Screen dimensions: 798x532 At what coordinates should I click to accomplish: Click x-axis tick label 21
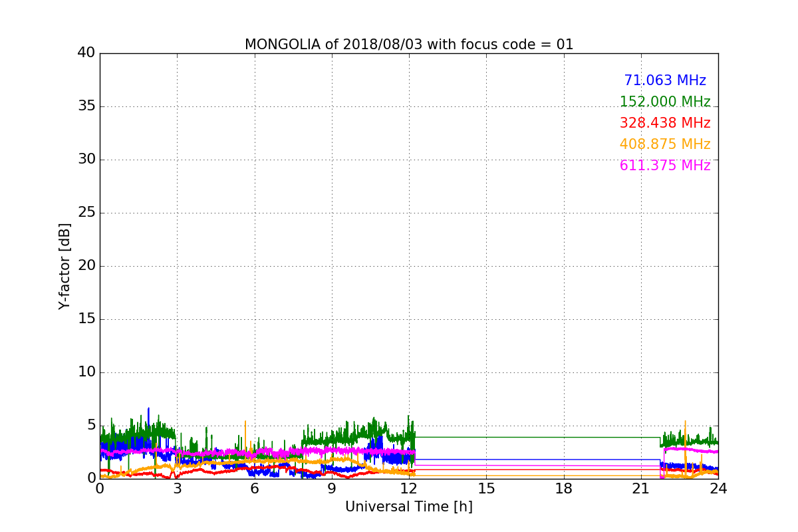click(641, 488)
